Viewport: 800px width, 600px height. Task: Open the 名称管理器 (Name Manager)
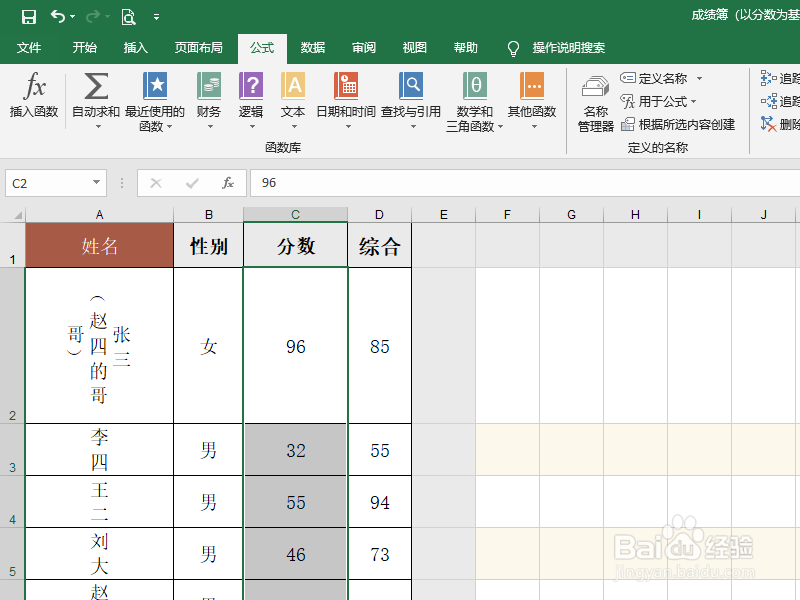594,100
